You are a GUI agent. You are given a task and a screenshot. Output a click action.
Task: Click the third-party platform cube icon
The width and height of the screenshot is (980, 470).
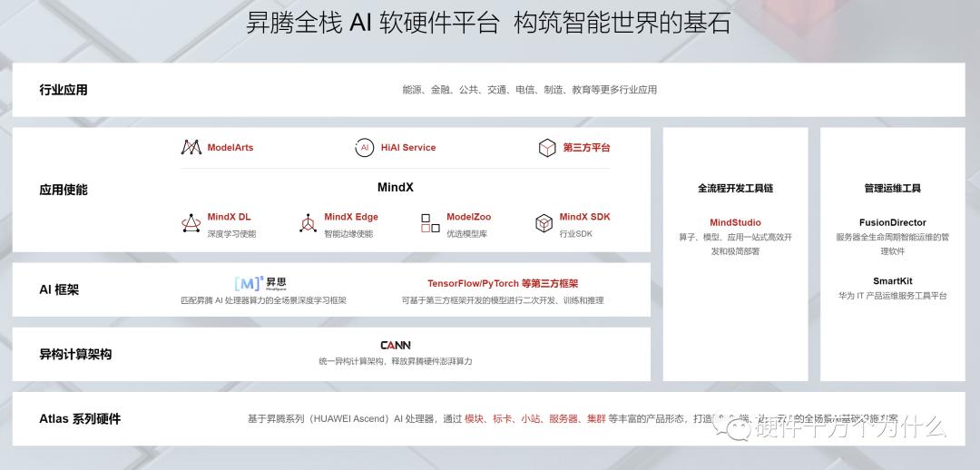coord(547,148)
